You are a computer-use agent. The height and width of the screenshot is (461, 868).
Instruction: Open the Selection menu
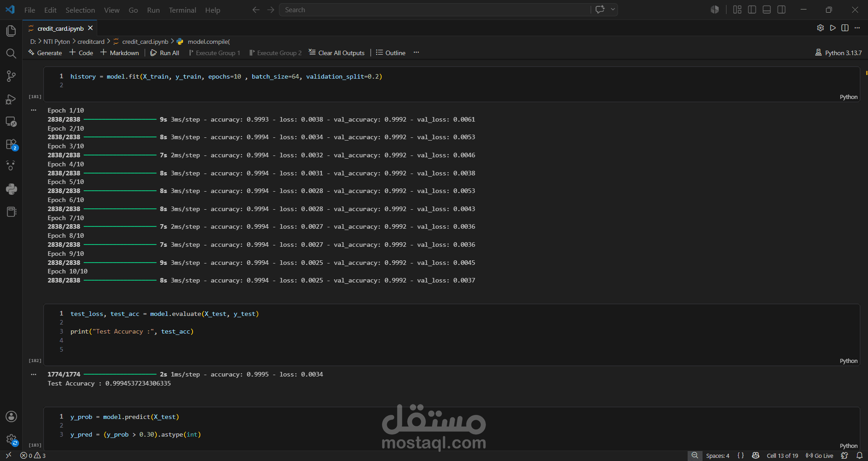[x=80, y=10]
